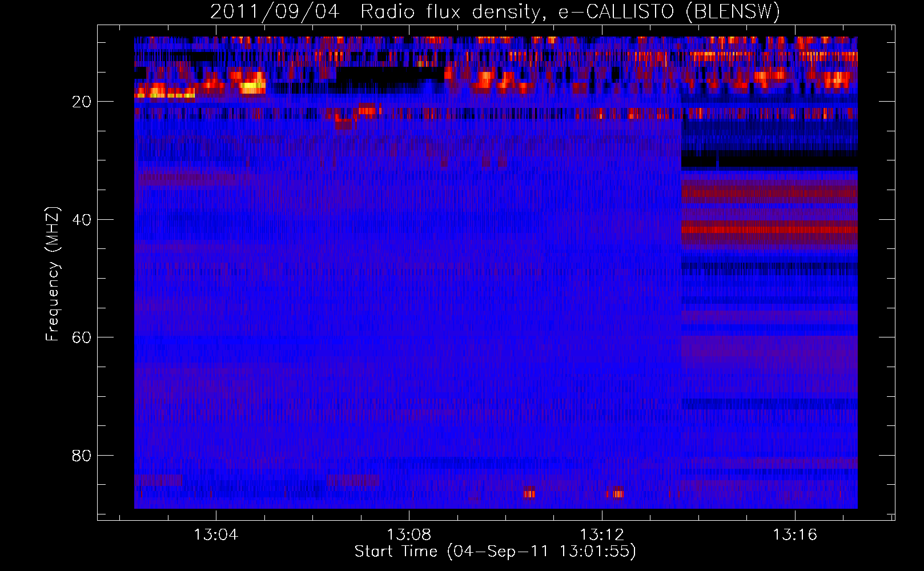Click the 'Frequency (MHZ)' y-axis label

click(x=52, y=274)
